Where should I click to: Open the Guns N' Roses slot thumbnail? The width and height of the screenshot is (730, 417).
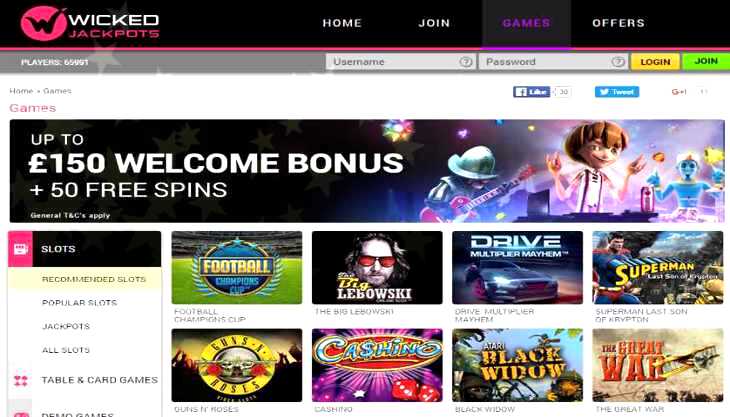tap(237, 365)
